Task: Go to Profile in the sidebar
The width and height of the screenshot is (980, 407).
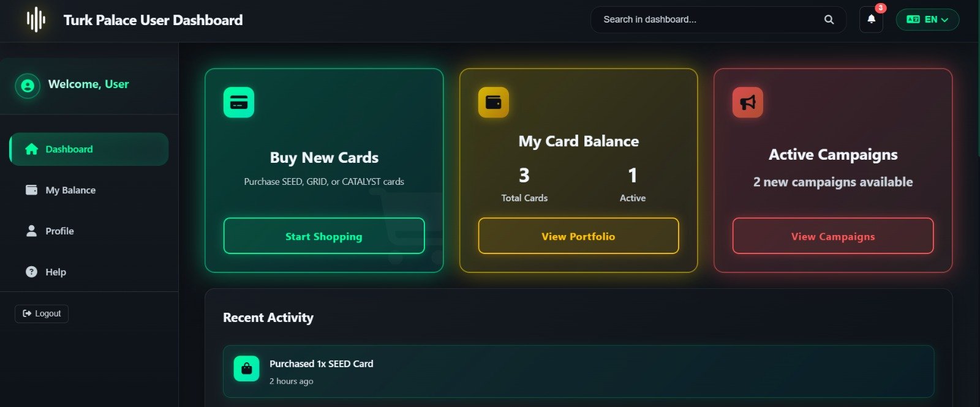Action: pyautogui.click(x=59, y=231)
